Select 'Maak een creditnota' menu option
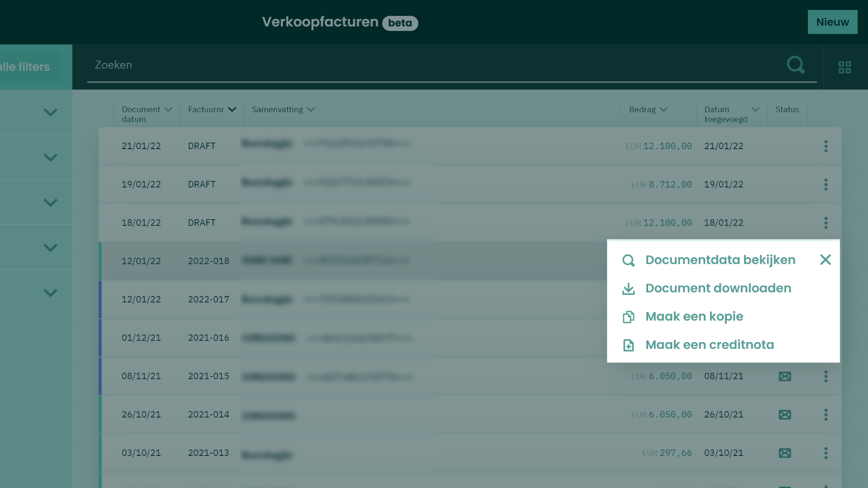This screenshot has height=488, width=868. pos(709,345)
